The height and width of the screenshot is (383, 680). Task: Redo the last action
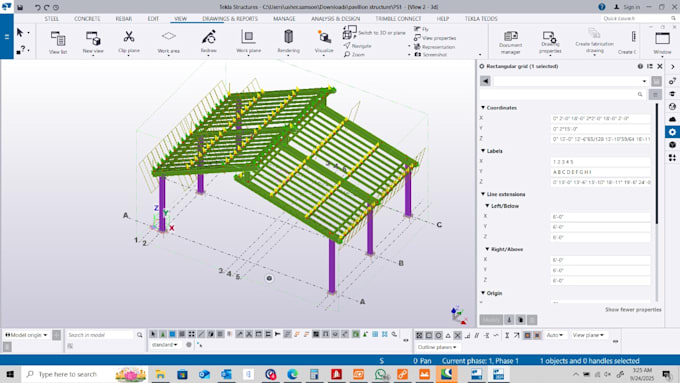(x=46, y=7)
